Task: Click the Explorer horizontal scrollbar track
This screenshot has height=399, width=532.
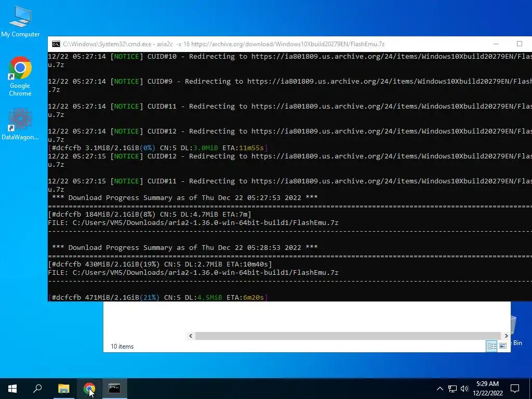Action: tap(348, 336)
